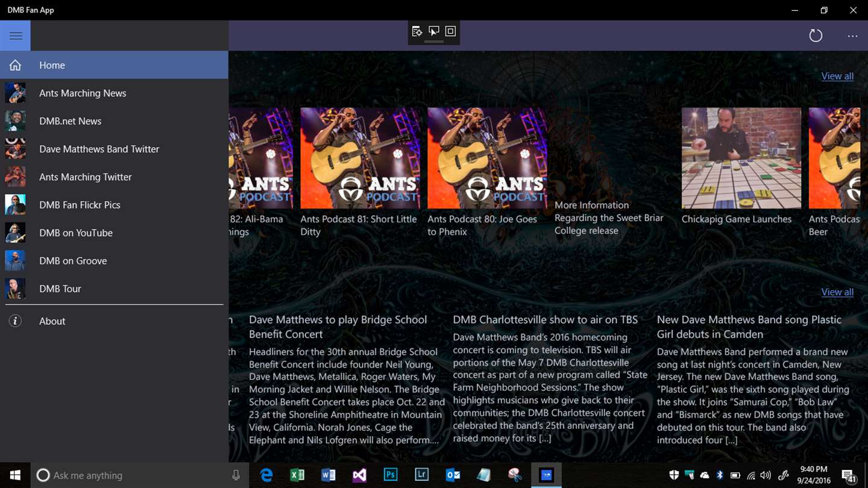
Task: Open DMB.net News section
Action: 114,121
